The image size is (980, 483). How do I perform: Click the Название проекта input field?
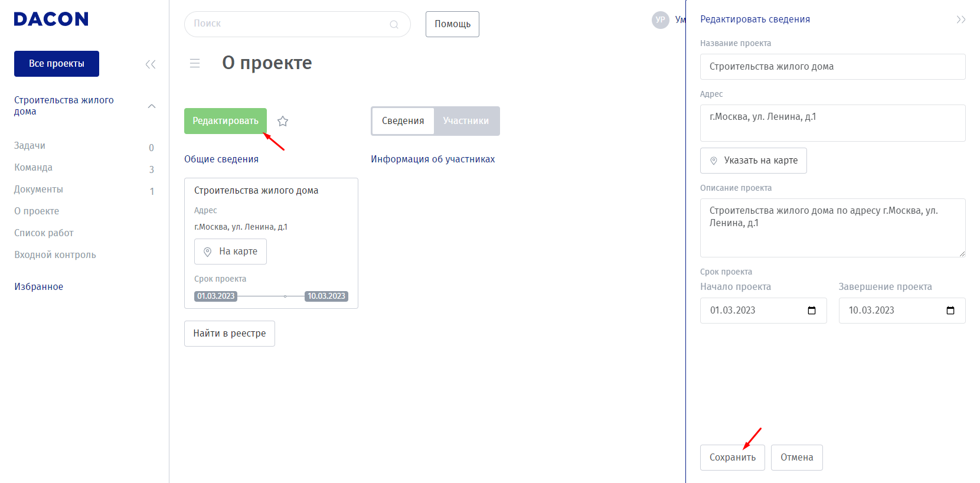pyautogui.click(x=832, y=67)
